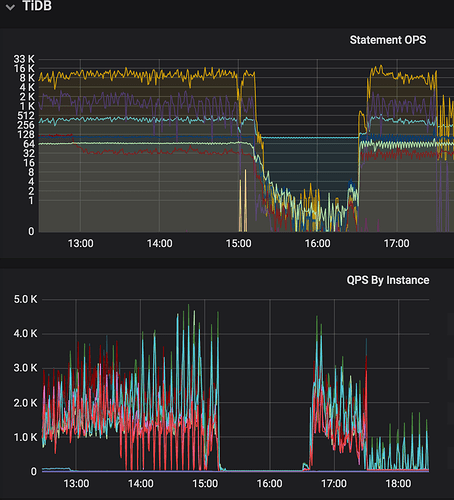This screenshot has height=500, width=454.
Task: Open the QPS By Instance panel title
Action: pyautogui.click(x=388, y=280)
